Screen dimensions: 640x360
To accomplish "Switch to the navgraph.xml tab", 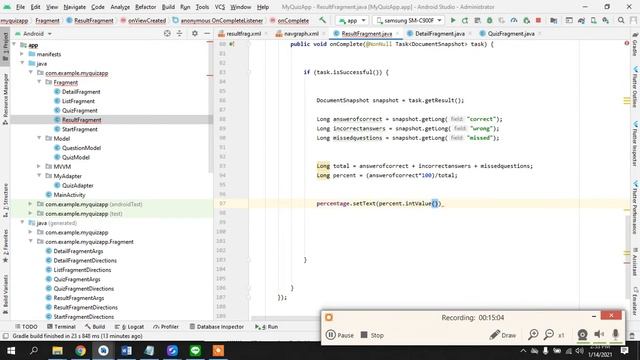I will tap(301, 33).
